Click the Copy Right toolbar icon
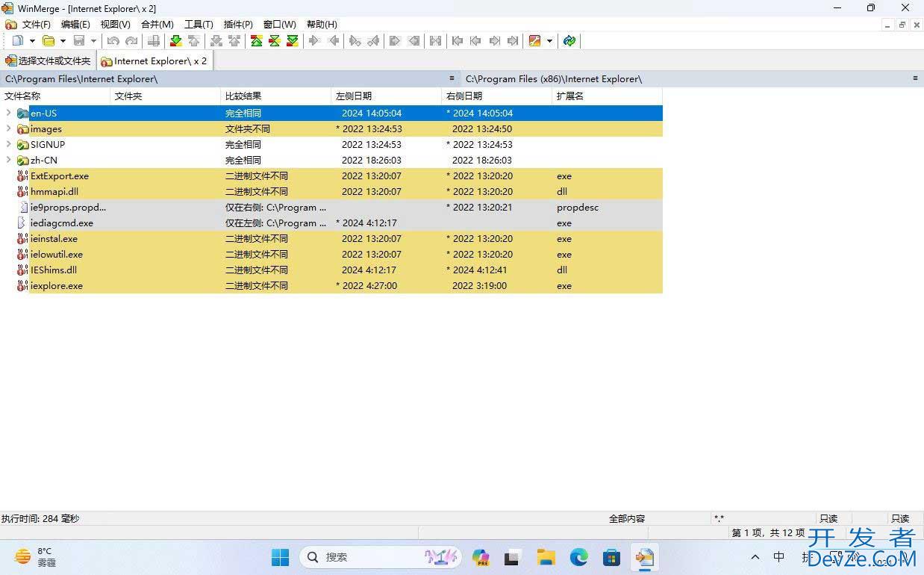Screen dimensions: 924x575 click(x=315, y=40)
